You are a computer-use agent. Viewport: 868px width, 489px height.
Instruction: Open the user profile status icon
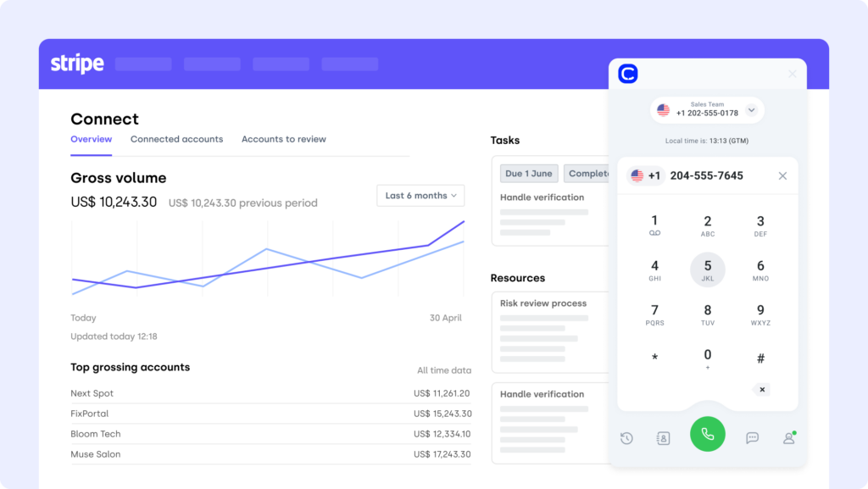click(789, 438)
